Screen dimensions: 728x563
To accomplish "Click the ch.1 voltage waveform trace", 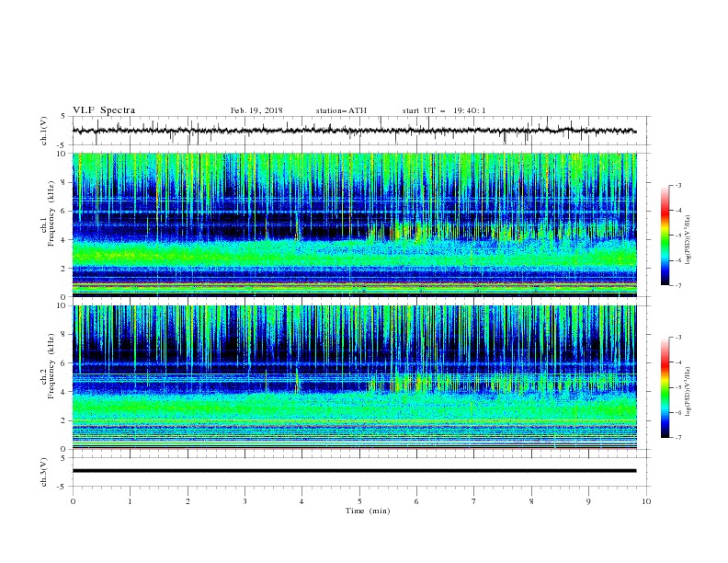I will (x=354, y=131).
